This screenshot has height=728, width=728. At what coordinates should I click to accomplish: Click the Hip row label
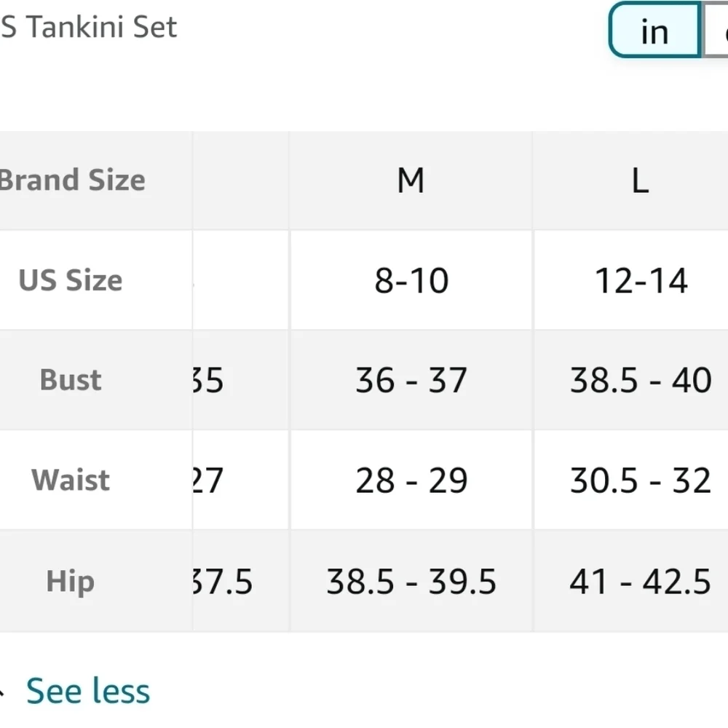[71, 581]
